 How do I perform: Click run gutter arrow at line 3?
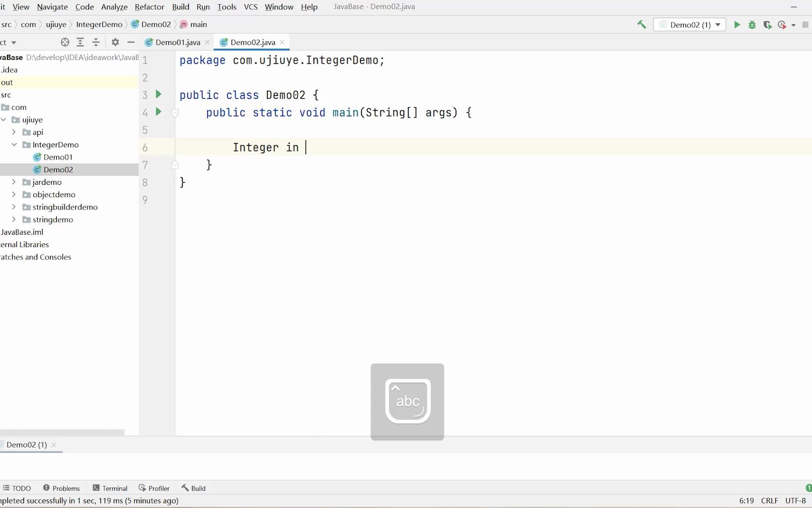[158, 94]
